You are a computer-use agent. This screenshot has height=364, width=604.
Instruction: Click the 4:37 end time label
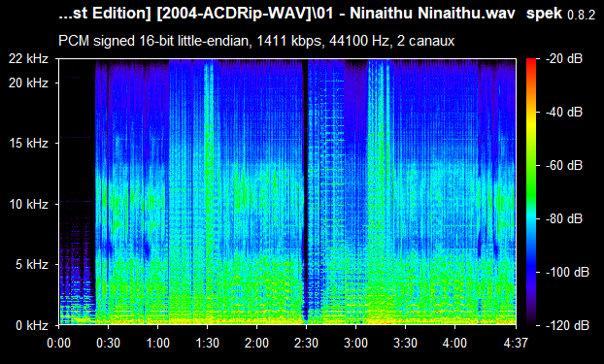point(516,343)
